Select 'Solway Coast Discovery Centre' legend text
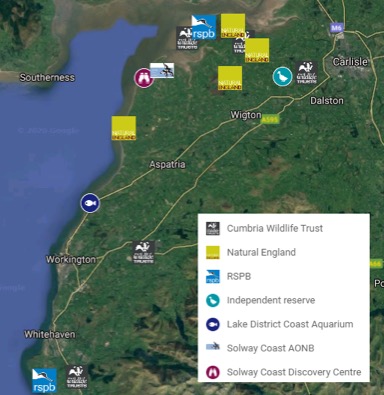 (x=294, y=372)
